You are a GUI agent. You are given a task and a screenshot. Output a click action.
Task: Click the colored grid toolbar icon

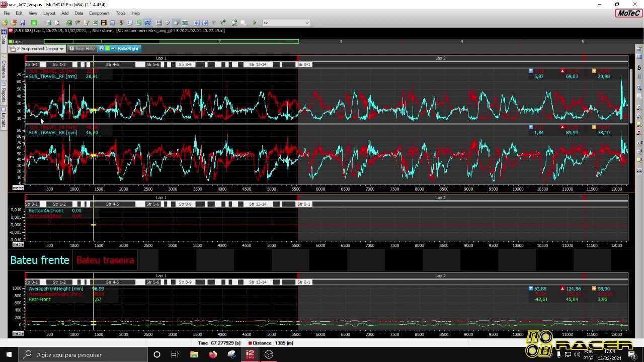coord(159,23)
